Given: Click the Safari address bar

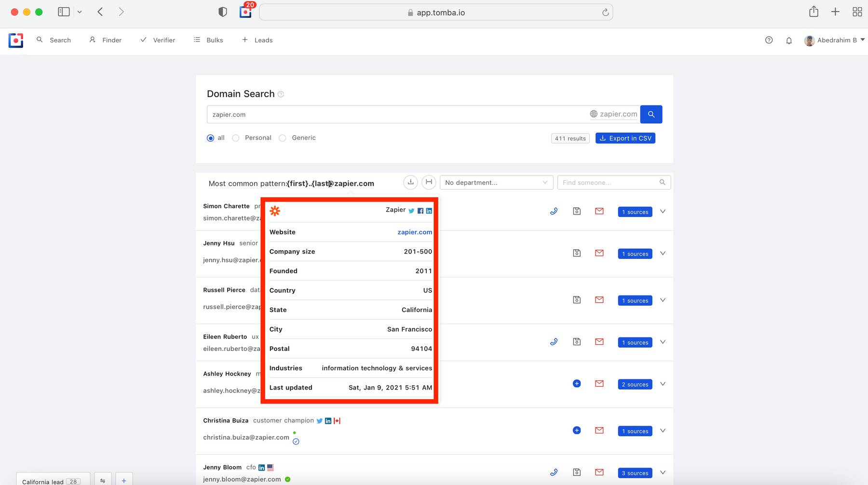Looking at the screenshot, I should 436,13.
